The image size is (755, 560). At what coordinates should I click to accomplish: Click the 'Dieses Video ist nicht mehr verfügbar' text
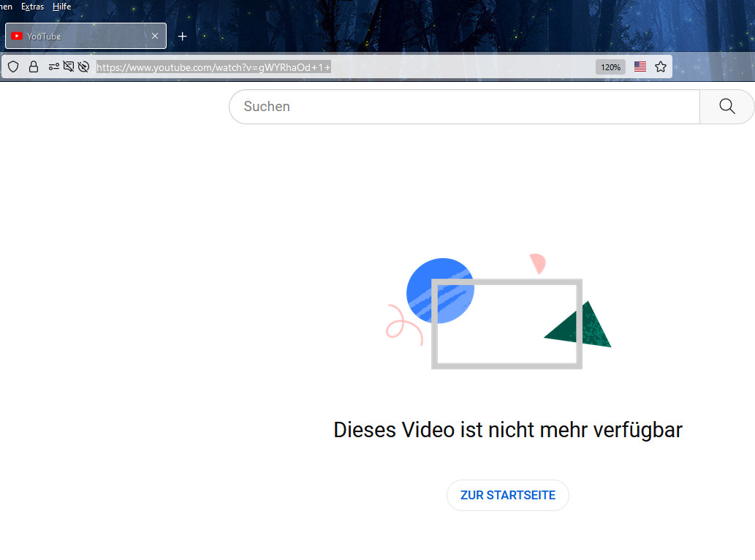tap(508, 430)
